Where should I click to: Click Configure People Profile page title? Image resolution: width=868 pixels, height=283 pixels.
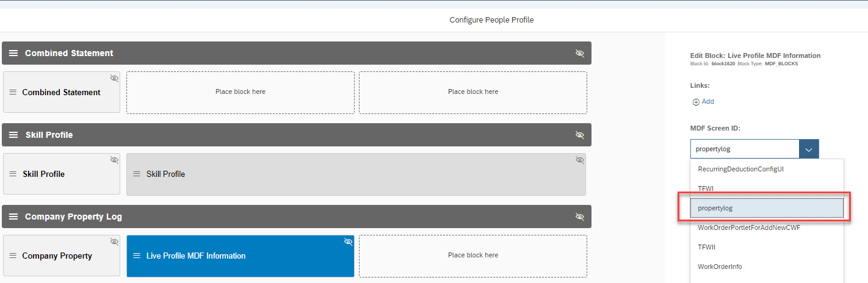coord(491,20)
